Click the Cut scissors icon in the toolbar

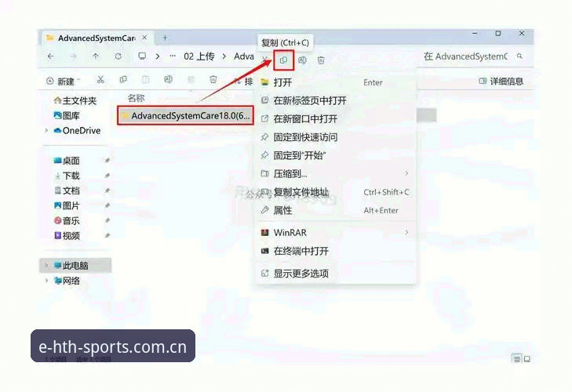tap(100, 80)
